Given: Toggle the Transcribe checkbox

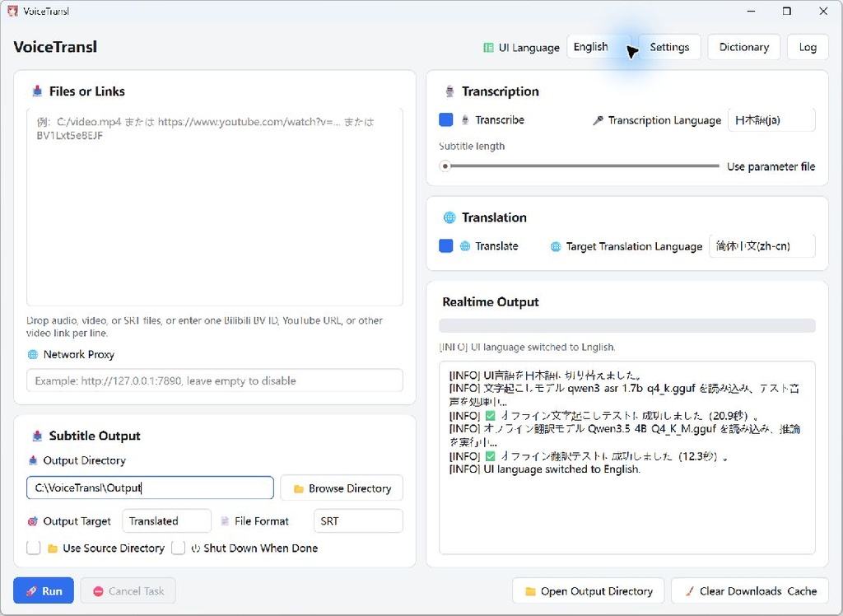Looking at the screenshot, I should click(x=445, y=119).
